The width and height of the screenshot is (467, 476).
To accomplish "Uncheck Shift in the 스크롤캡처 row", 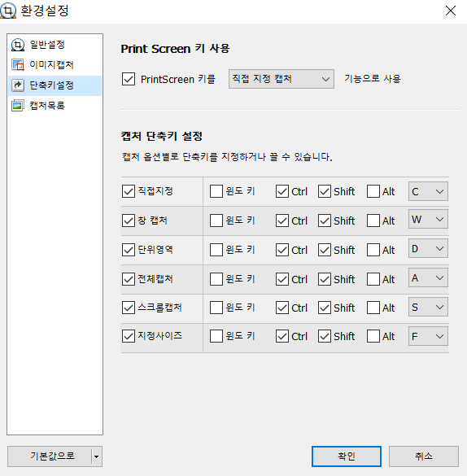I will 325,308.
